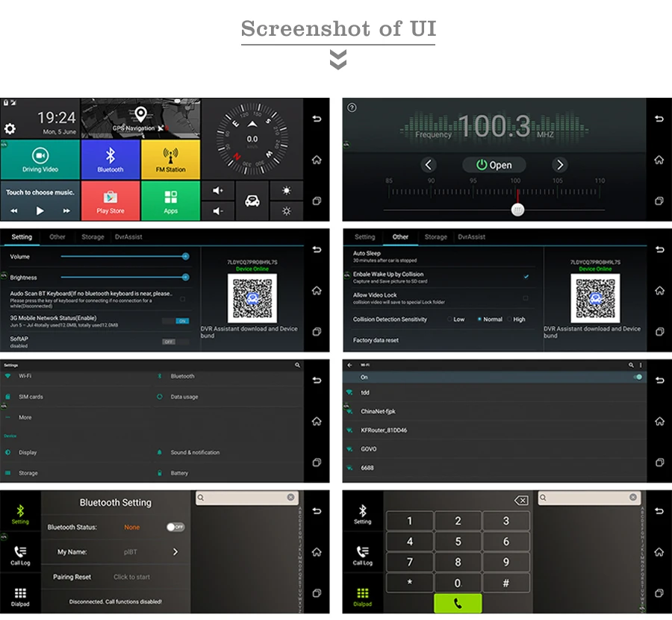The width and height of the screenshot is (672, 620).
Task: Select ChinaNet-fjpk Wi-Fi network
Action: (495, 412)
